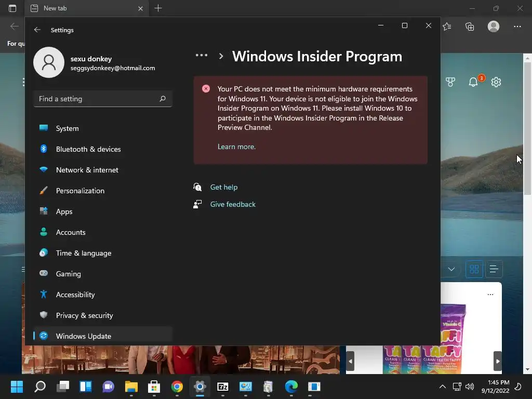Expand breadcrumb ellipsis next to page title
This screenshot has height=399, width=532.
(x=202, y=55)
